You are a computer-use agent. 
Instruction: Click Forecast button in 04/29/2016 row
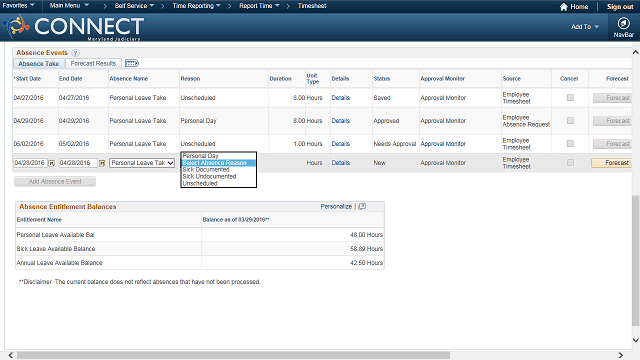point(612,121)
